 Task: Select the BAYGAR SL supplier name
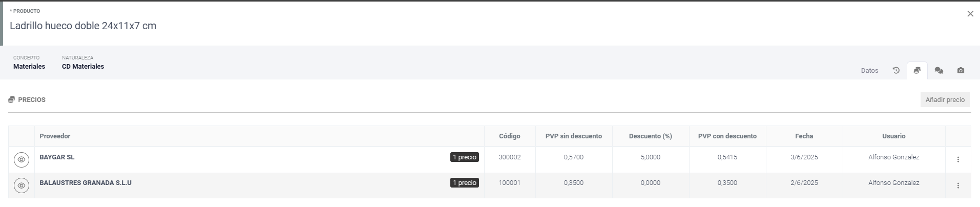(x=57, y=157)
